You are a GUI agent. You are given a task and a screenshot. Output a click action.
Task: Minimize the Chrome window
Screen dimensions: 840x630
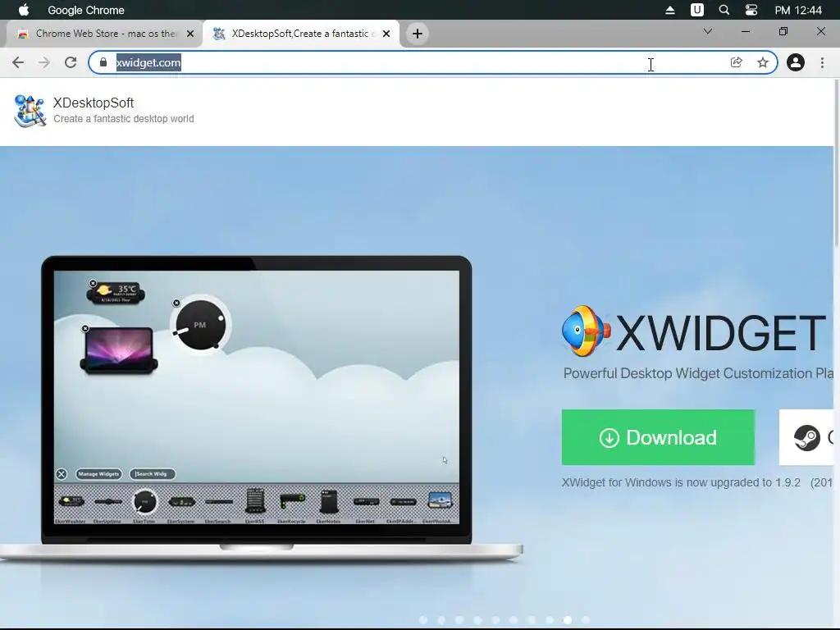click(x=745, y=32)
